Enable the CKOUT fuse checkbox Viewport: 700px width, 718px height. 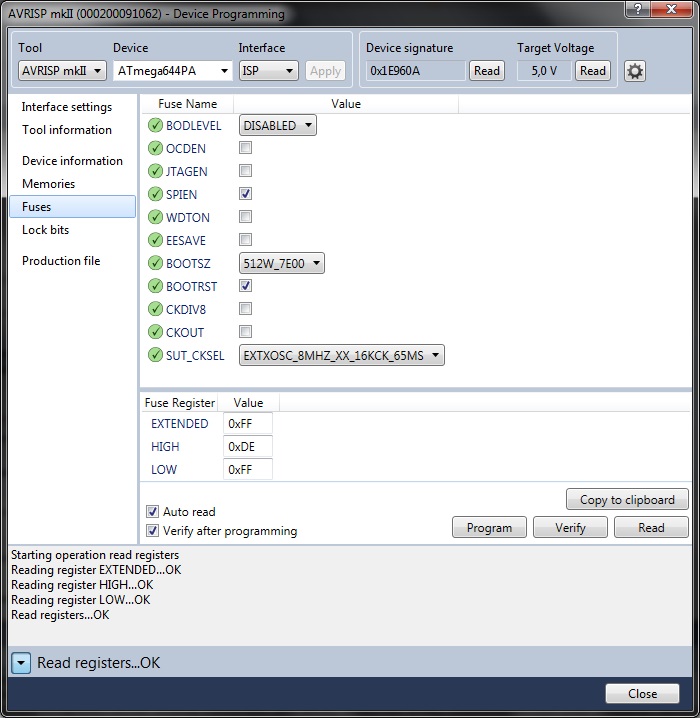tap(245, 332)
